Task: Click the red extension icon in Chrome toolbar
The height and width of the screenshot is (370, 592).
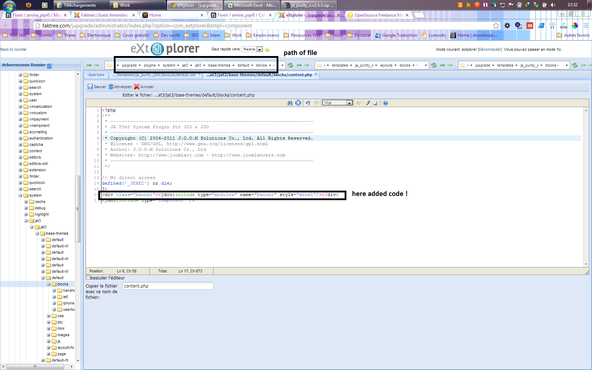Action: 530,26
